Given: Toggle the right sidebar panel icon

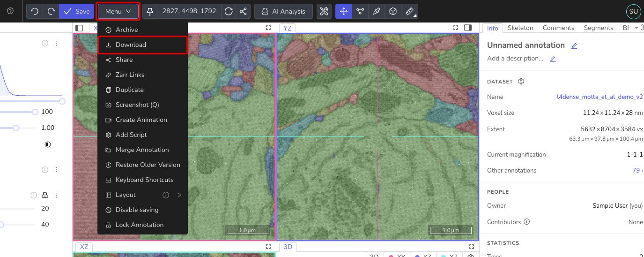Looking at the screenshot, I should 467,28.
